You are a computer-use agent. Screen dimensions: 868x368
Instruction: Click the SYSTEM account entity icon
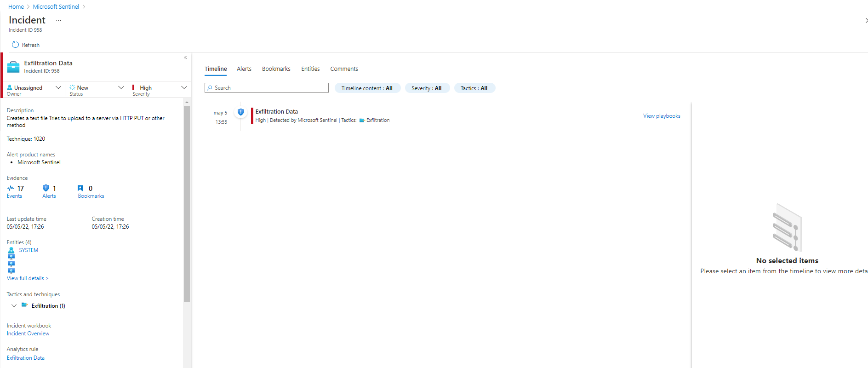click(x=11, y=250)
